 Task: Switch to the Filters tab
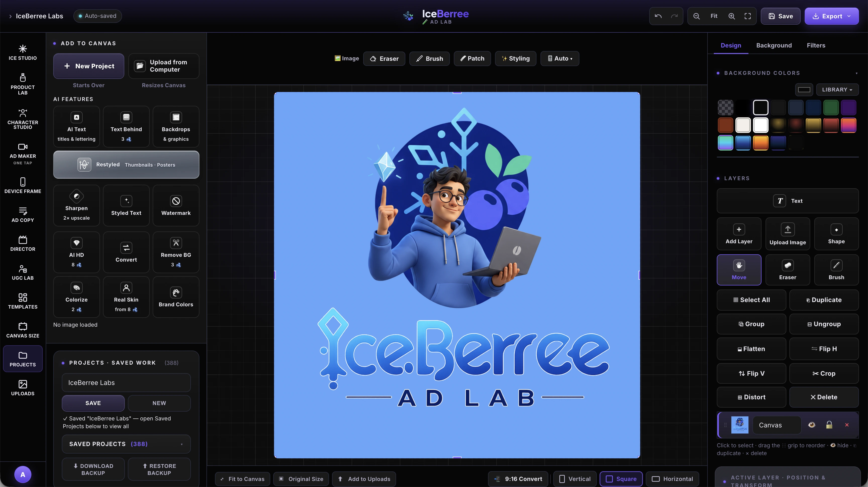pyautogui.click(x=816, y=45)
